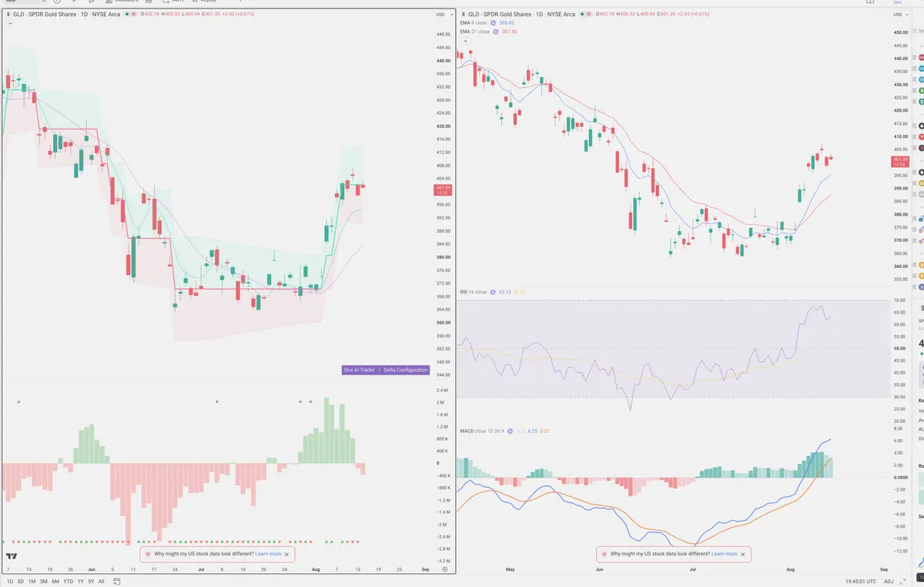Select the 3M time range
Screen dimensions: 924x587
coord(43,582)
